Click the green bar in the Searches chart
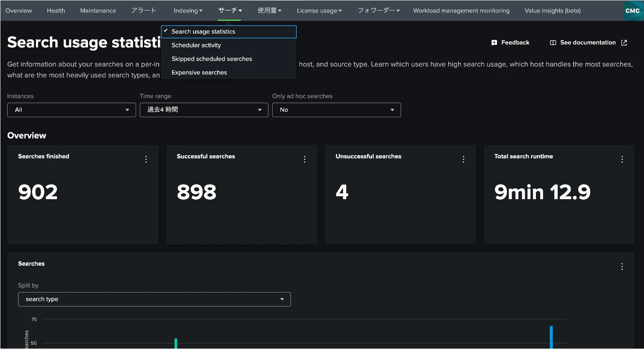The width and height of the screenshot is (644, 349). click(x=176, y=343)
